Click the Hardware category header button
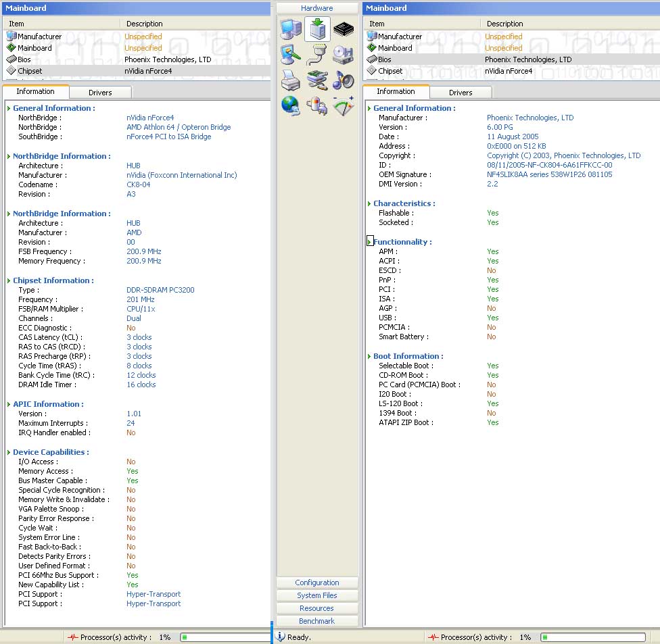Viewport: 660px width, 644px height. tap(317, 8)
